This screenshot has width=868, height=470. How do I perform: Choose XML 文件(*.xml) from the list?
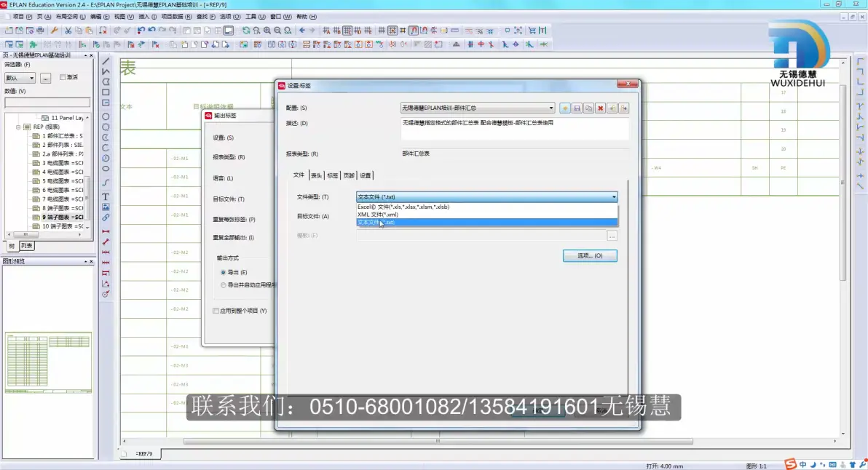point(486,215)
